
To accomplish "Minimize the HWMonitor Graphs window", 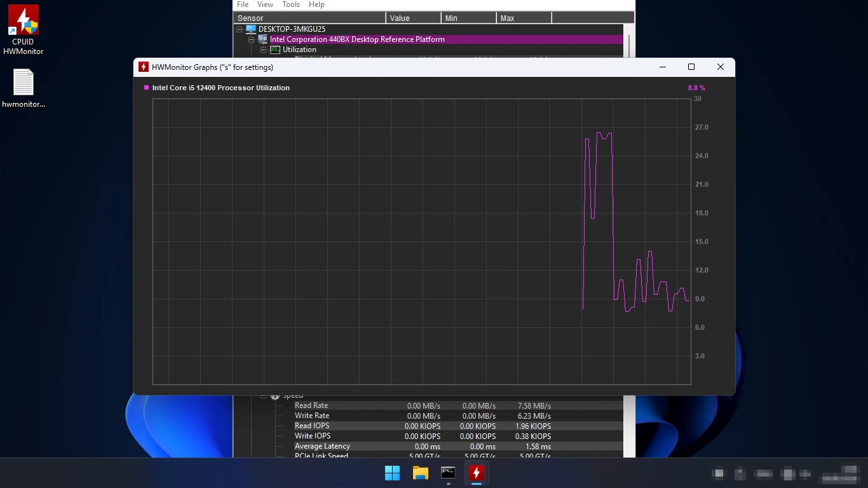I will [662, 67].
